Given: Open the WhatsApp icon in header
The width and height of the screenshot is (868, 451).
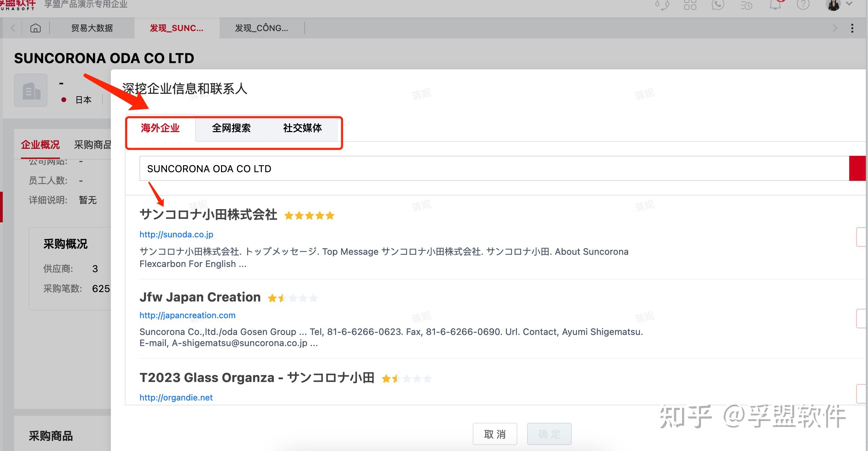Looking at the screenshot, I should pyautogui.click(x=718, y=5).
